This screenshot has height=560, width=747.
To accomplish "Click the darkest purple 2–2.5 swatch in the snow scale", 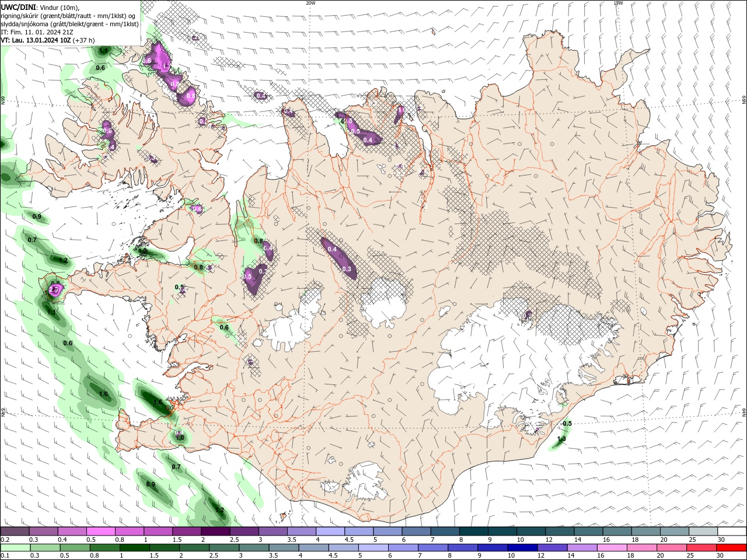I will click(x=215, y=531).
